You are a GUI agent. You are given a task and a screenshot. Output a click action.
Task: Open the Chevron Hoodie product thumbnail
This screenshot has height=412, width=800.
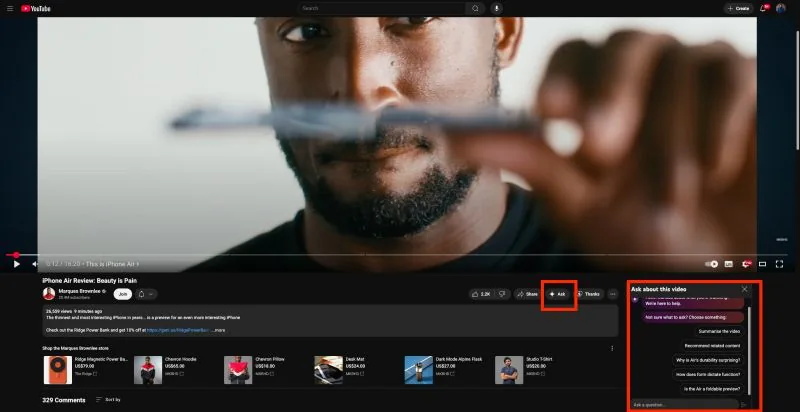148,370
